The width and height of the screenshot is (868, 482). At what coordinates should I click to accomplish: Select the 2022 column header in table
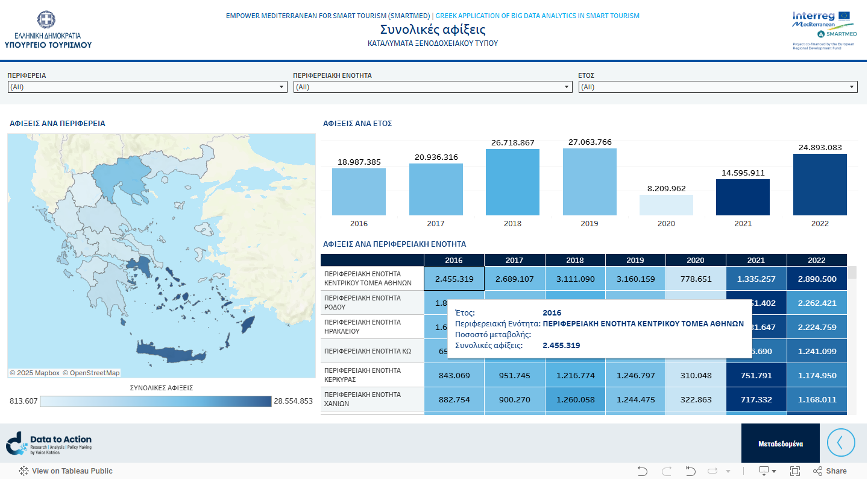click(816, 260)
